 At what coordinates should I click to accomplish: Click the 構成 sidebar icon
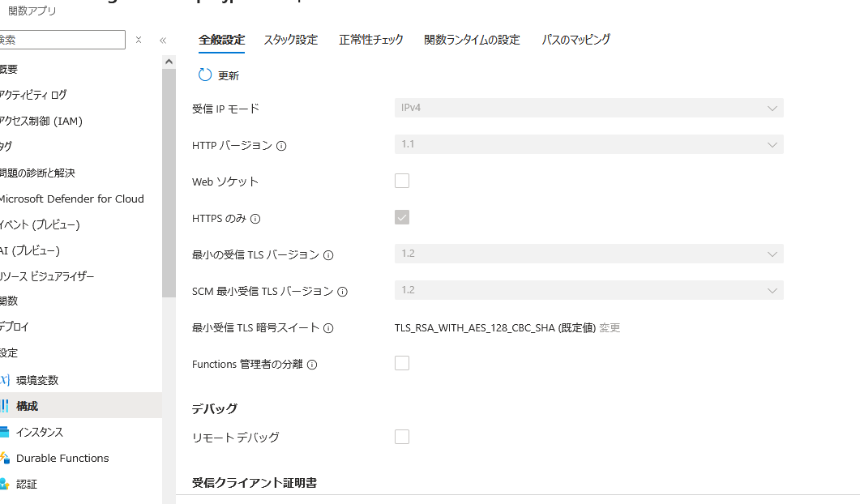pos(4,406)
